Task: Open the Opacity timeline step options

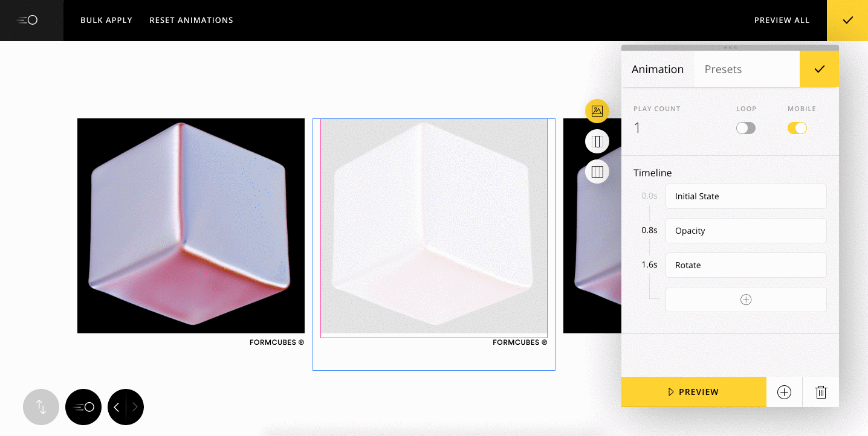Action: pyautogui.click(x=746, y=231)
